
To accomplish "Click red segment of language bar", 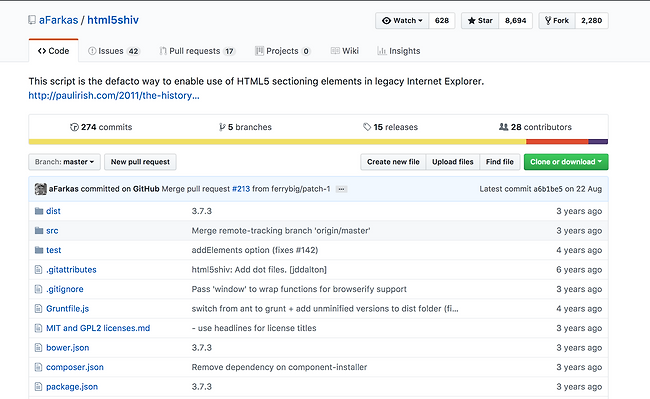I will click(x=557, y=142).
